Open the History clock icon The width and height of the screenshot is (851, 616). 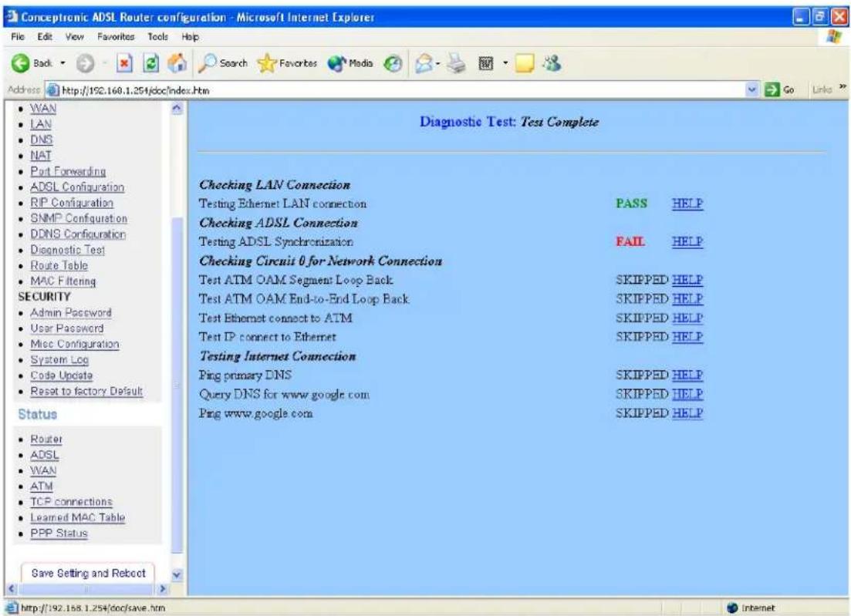tap(393, 64)
